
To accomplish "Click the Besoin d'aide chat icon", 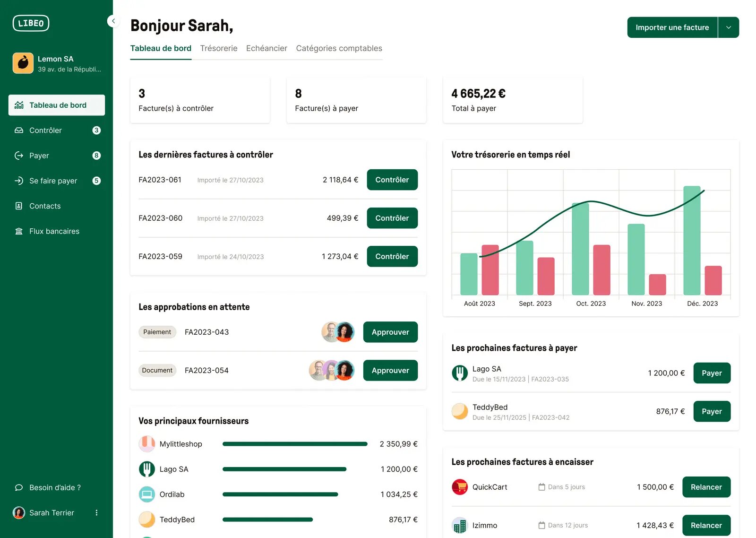I will coord(19,487).
